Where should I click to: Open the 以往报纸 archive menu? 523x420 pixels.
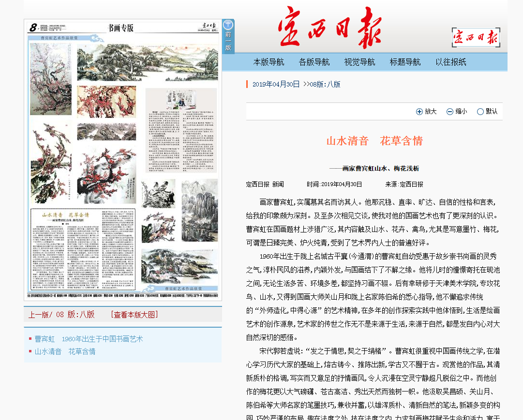(x=451, y=62)
